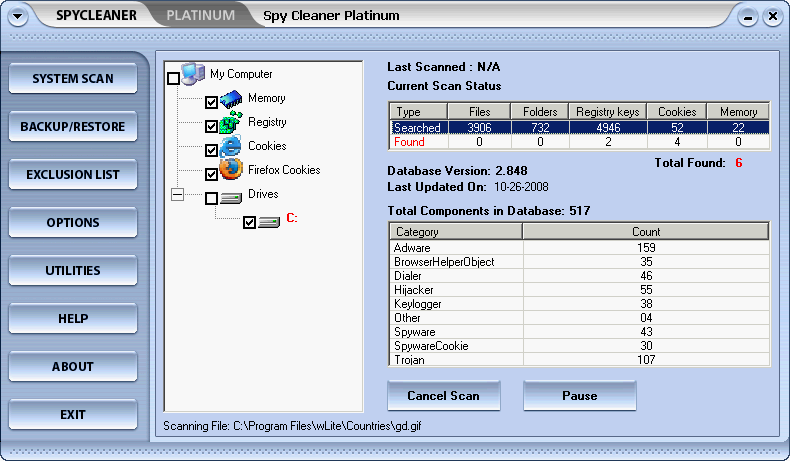Sort by the Count column header
This screenshot has height=461, width=790.
tap(646, 232)
